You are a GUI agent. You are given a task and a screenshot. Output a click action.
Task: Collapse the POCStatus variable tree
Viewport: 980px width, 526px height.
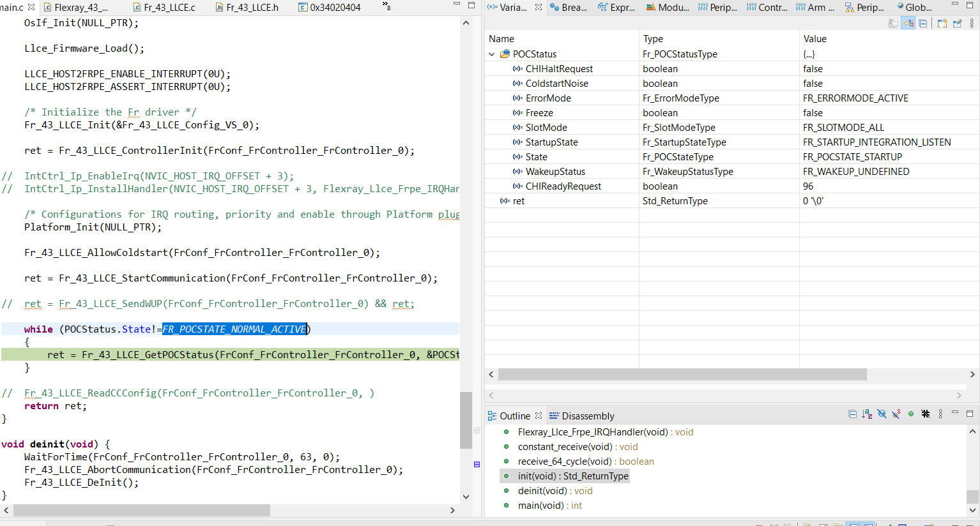[x=491, y=54]
